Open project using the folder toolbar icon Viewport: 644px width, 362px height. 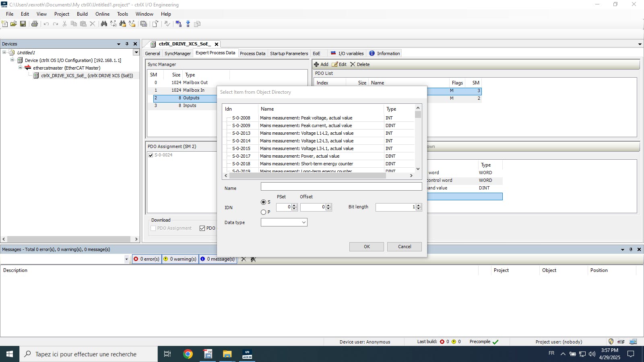point(14,24)
